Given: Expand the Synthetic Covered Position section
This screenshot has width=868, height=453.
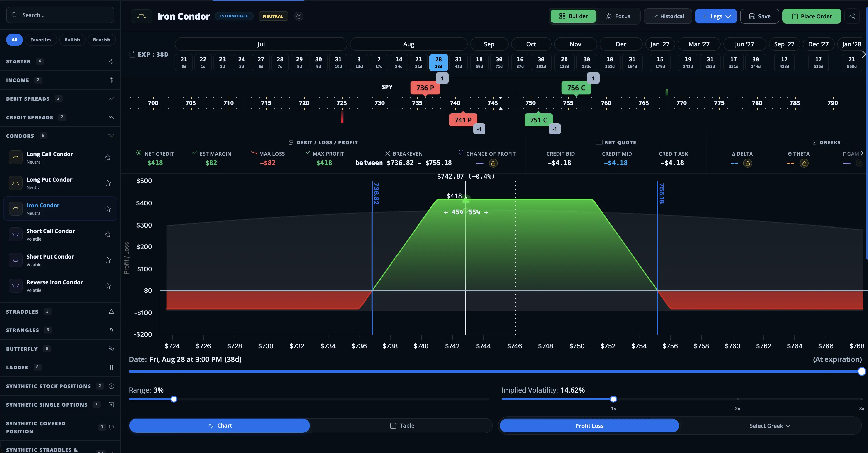Looking at the screenshot, I should click(60, 427).
